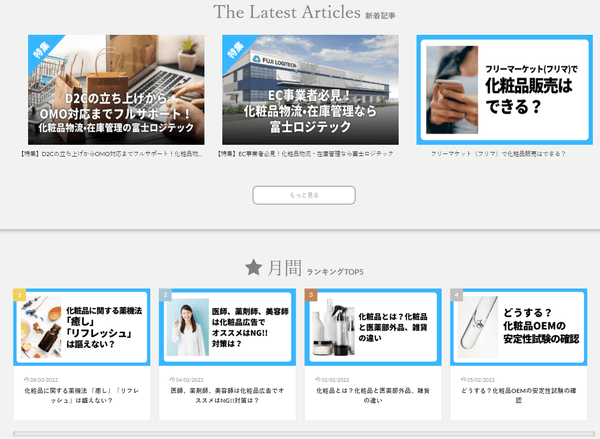Open the 化粧品OEM 安定性試験 ranking thumbnail

(519, 329)
